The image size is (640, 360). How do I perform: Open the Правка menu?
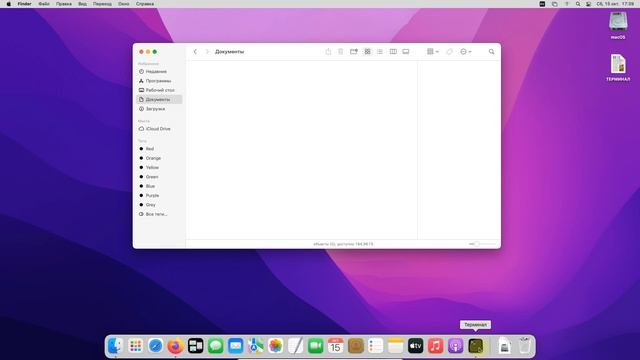point(64,4)
